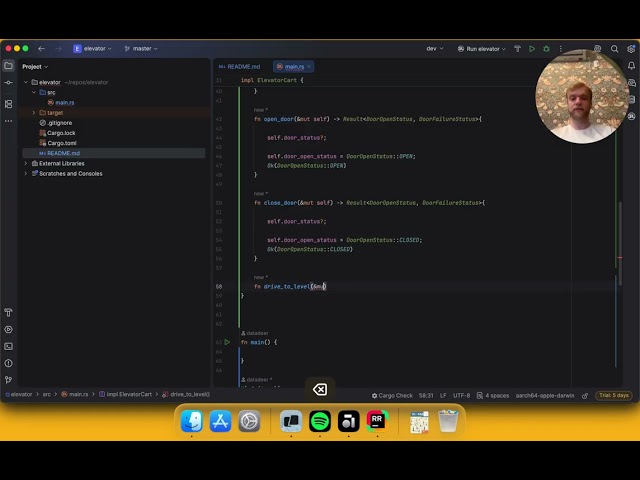Close the main.rs tab
Viewport: 640px width, 480px height.
coord(309,67)
